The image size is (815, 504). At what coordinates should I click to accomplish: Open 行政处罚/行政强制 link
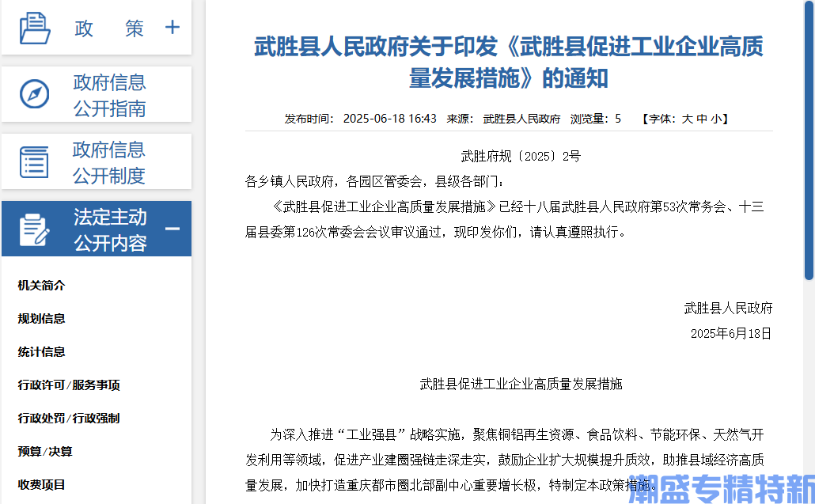pos(69,419)
